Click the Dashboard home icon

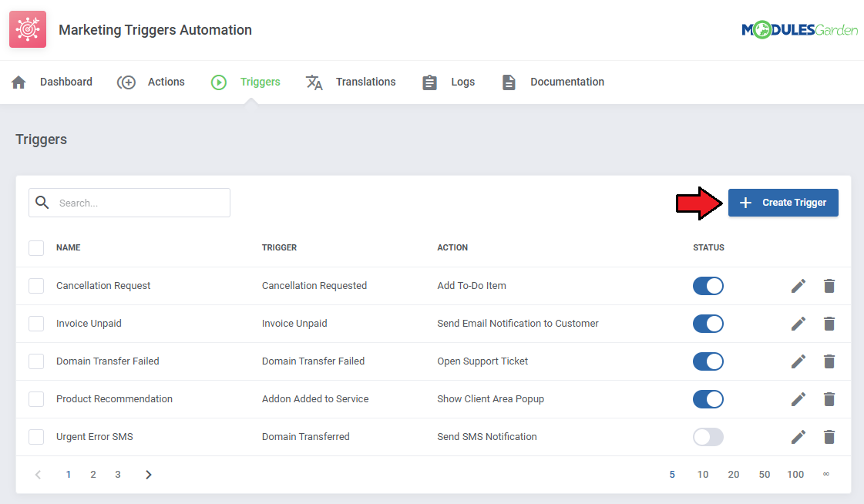tap(18, 82)
